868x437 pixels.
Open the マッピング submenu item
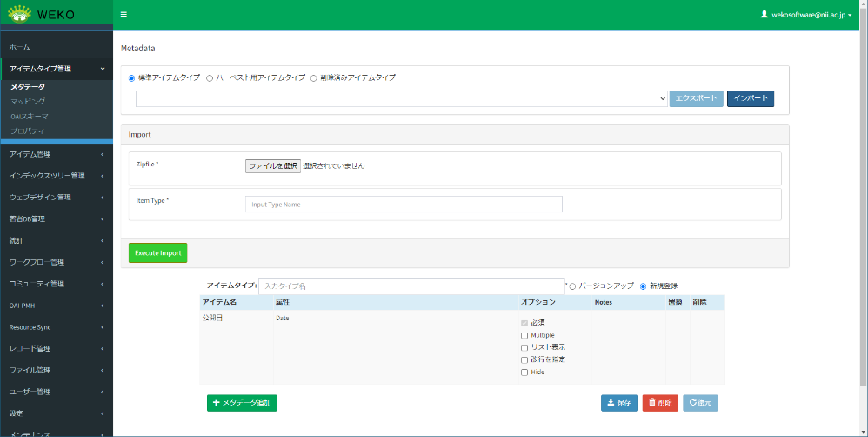pyautogui.click(x=28, y=101)
